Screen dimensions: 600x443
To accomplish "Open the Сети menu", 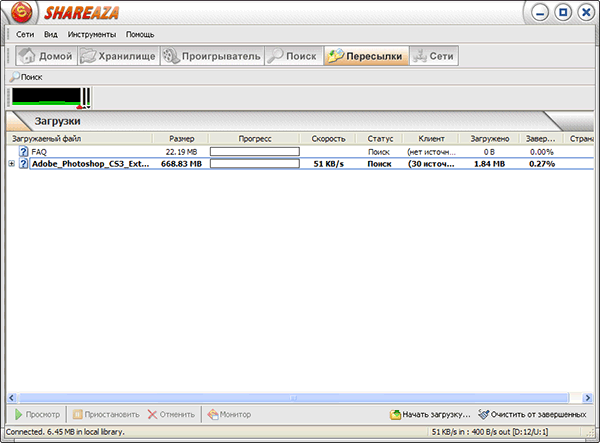I will click(25, 34).
